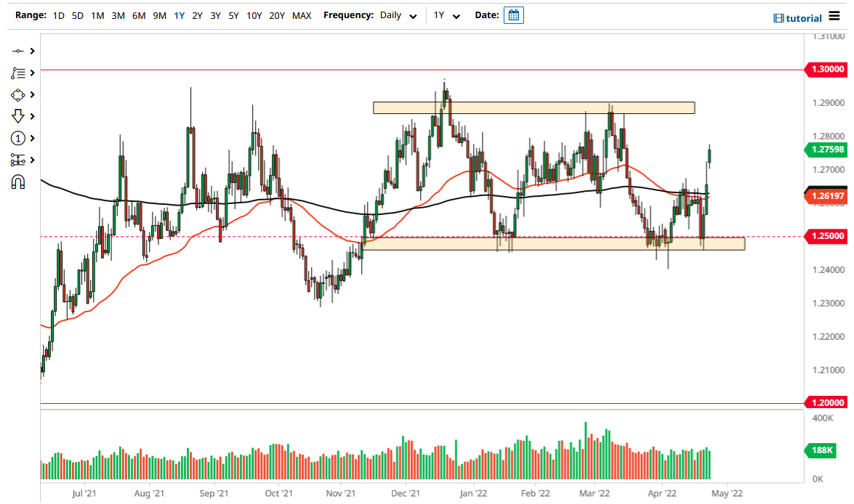854x504 pixels.
Task: Select the shape drawing tool
Action: (19, 94)
